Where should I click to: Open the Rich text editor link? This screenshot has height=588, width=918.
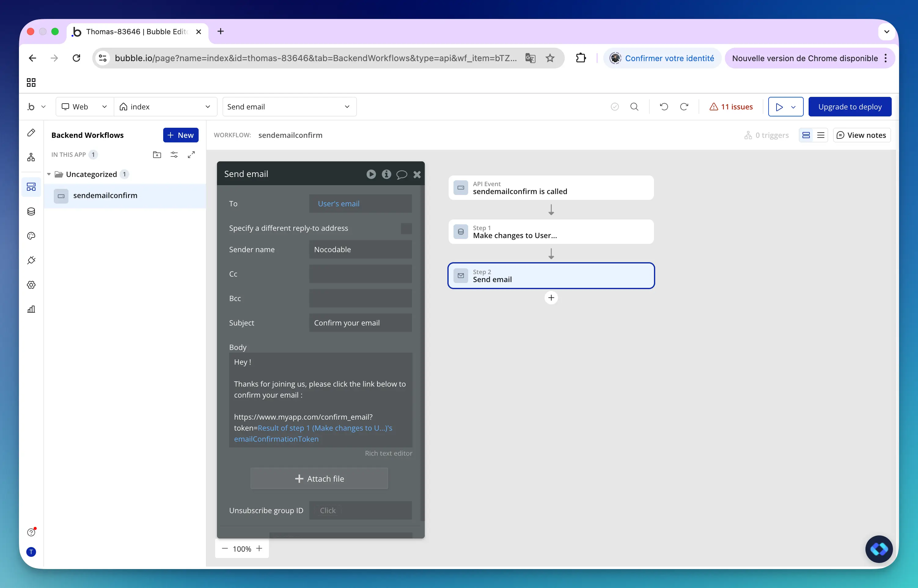(x=388, y=453)
